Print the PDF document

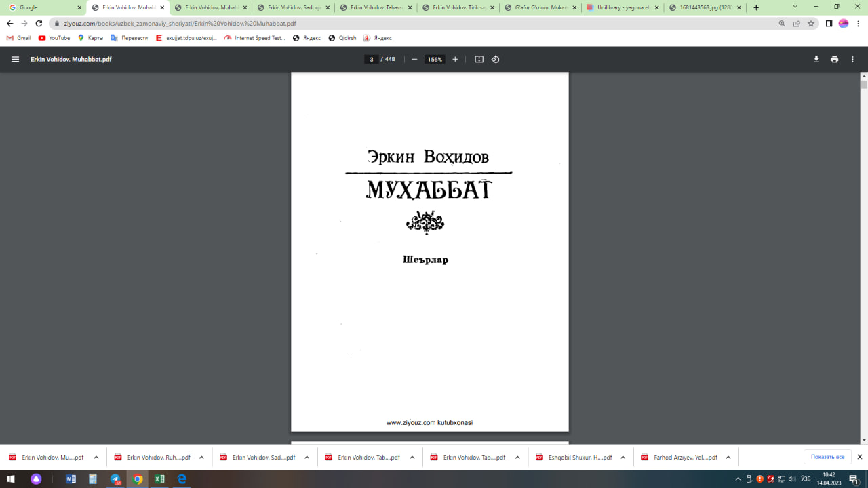[834, 59]
